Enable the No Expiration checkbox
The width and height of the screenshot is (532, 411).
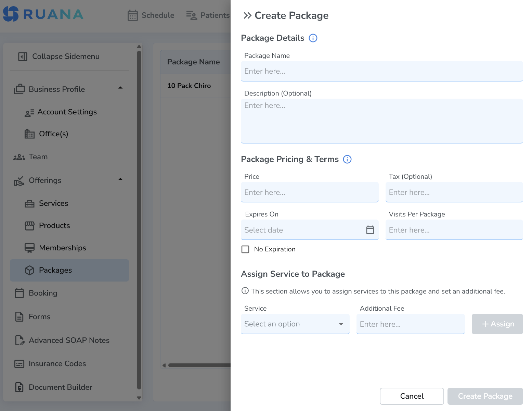click(245, 249)
